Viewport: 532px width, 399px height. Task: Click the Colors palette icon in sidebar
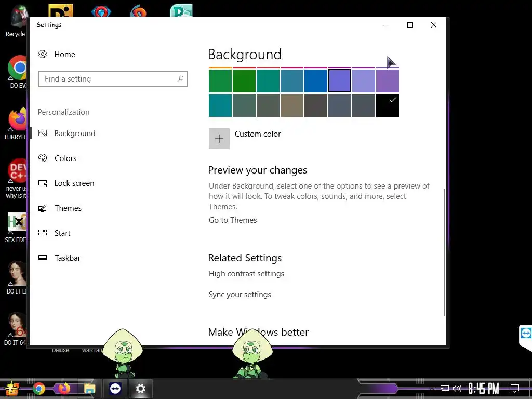(x=43, y=158)
